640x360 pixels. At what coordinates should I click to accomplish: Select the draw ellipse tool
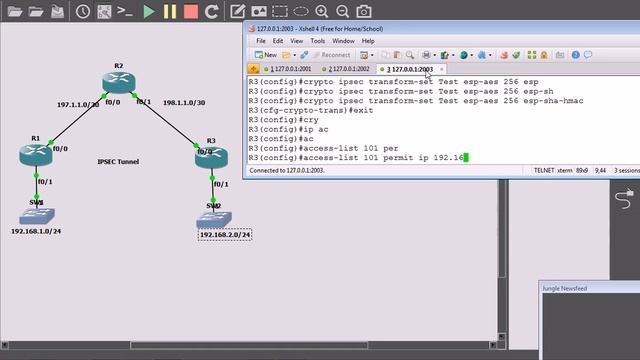pos(301,11)
